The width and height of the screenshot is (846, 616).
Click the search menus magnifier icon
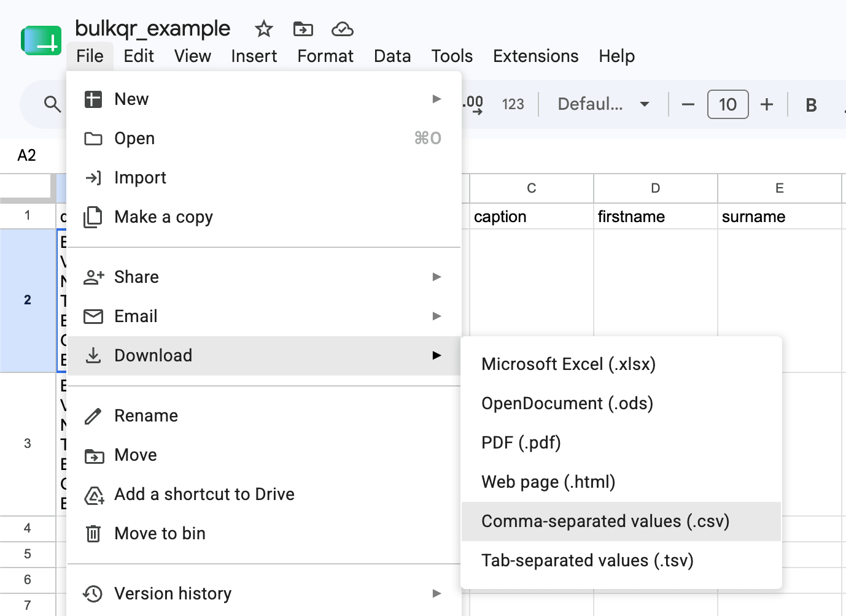(x=53, y=104)
